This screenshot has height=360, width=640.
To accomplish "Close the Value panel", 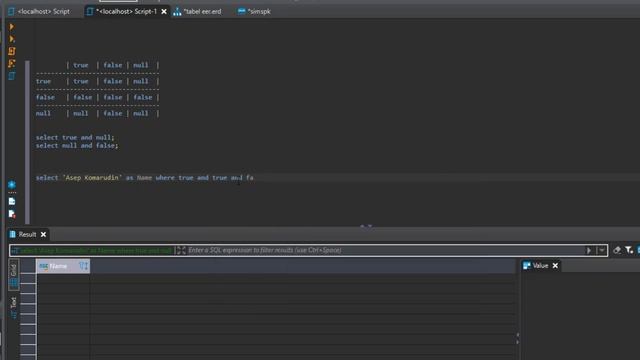I will (555, 266).
